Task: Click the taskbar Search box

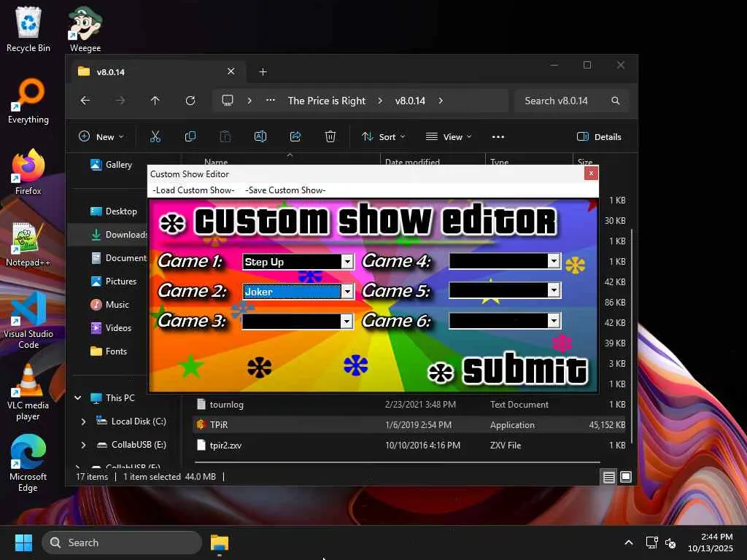Action: click(122, 542)
